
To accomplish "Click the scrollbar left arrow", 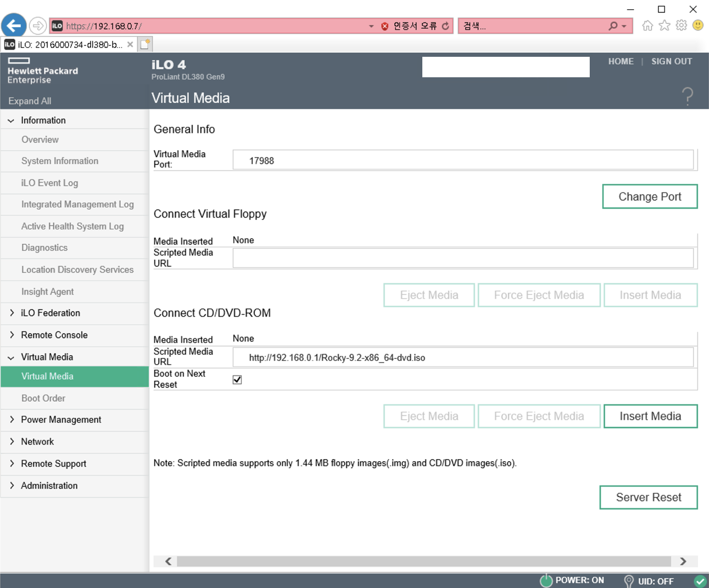I will point(168,561).
